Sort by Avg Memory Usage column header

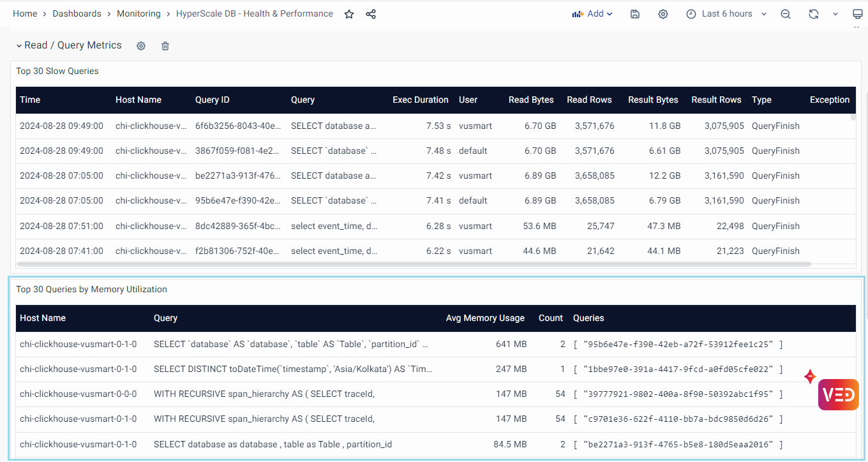click(x=485, y=318)
